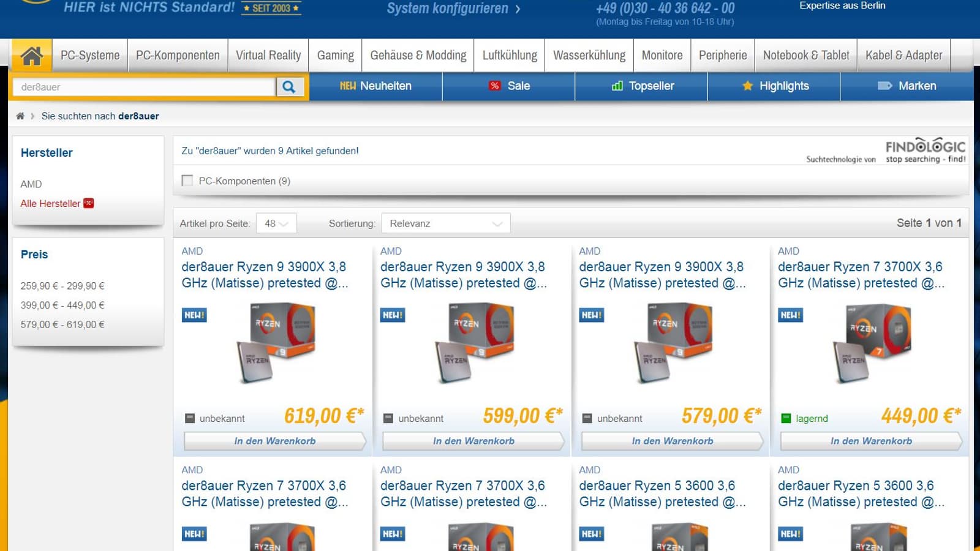
Task: Open the Sortierung Relevanz dropdown
Action: (x=446, y=223)
